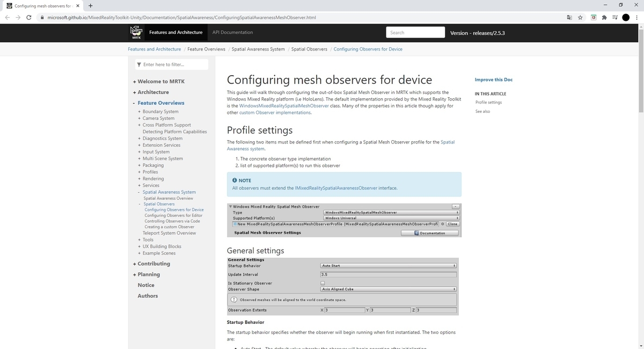Screen dimensions: 644x349
Task: Click the browser forward arrow
Action: tap(17, 17)
